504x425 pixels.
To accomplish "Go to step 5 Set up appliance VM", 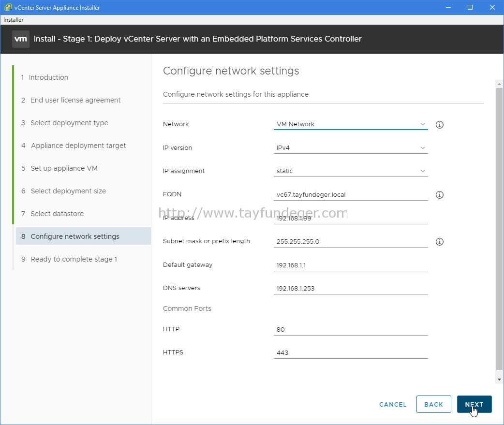I will coord(59,168).
